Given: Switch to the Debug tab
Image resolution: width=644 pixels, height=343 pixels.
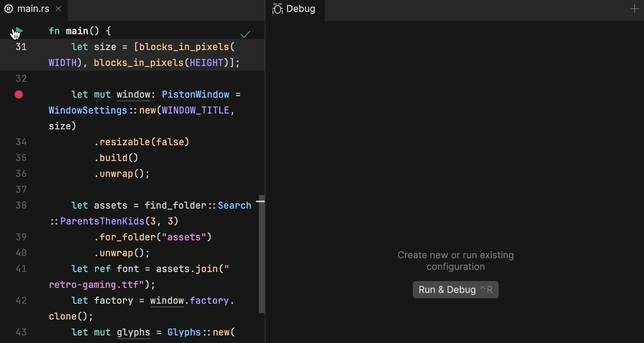Looking at the screenshot, I should click(x=301, y=9).
